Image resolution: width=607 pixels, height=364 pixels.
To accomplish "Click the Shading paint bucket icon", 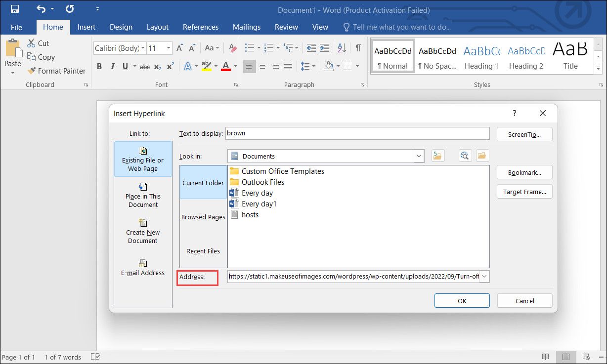I will point(329,66).
